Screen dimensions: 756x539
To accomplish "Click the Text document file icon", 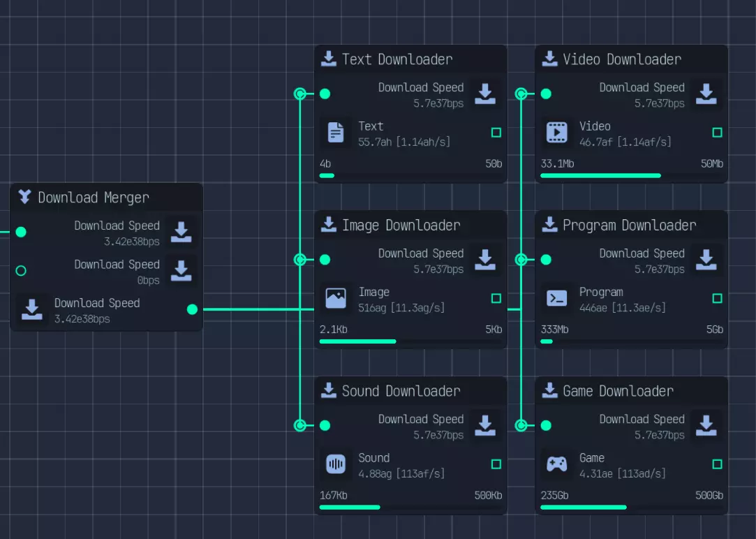I will pos(336,133).
